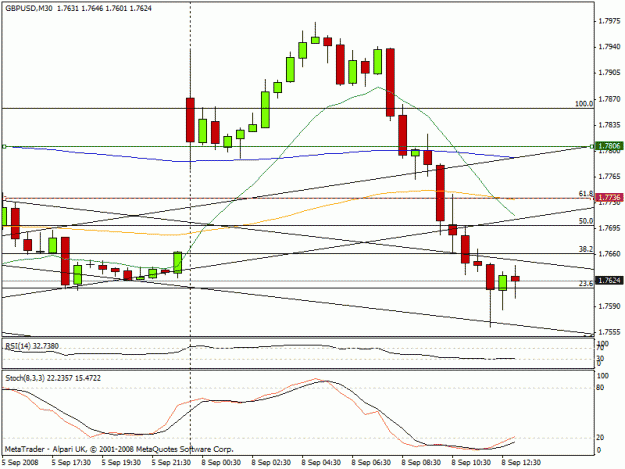Select the left handle of the green horizontal line

(x=4, y=147)
